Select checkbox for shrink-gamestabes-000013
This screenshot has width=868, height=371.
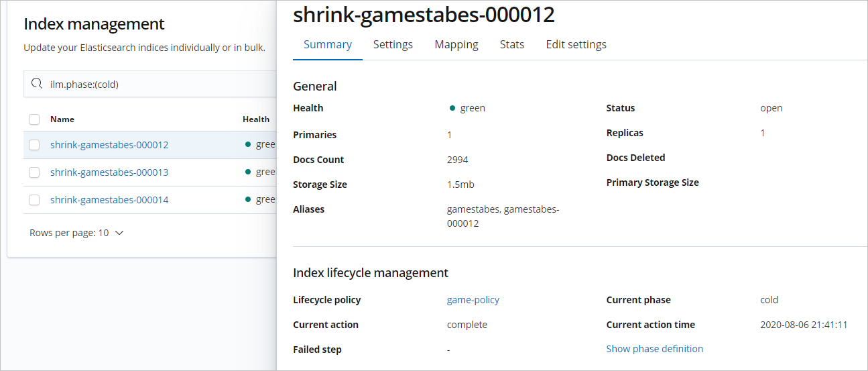click(34, 172)
